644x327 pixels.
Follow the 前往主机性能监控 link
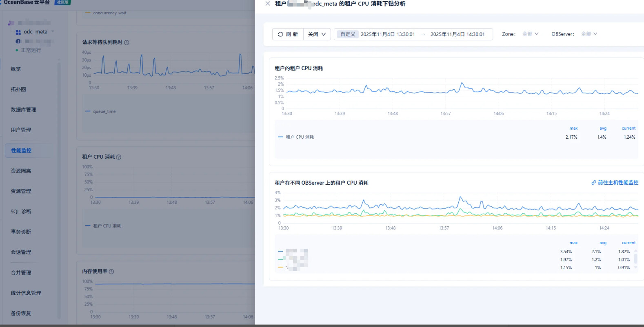point(615,183)
